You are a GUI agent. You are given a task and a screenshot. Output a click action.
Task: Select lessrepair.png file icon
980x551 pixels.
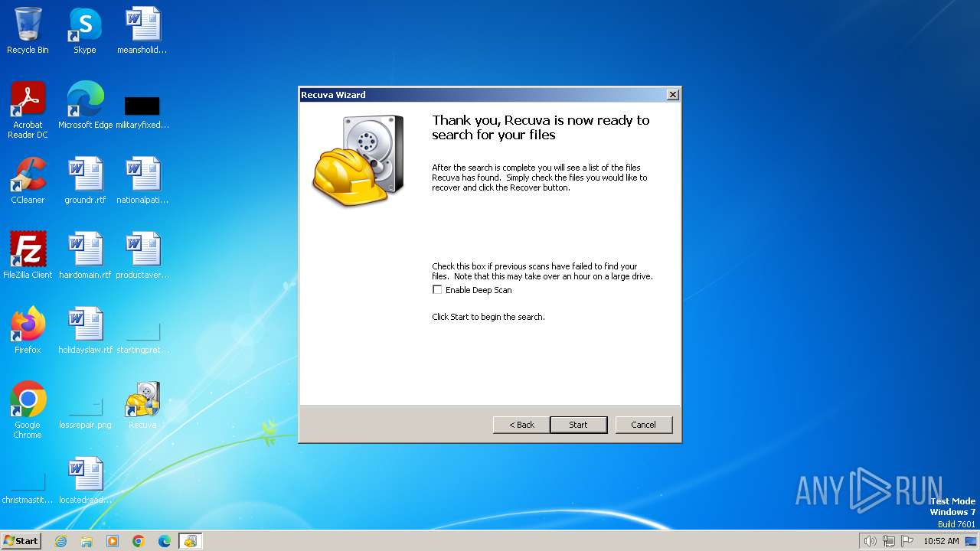click(x=85, y=413)
